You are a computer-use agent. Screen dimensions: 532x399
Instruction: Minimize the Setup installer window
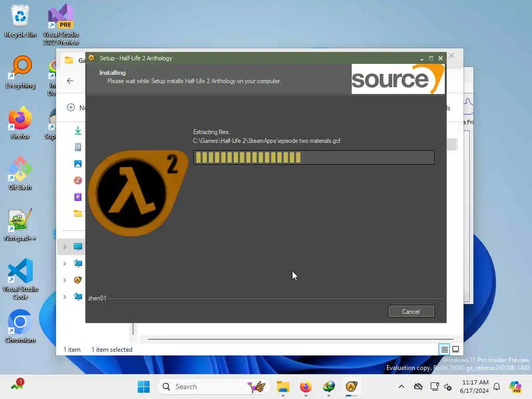422,58
